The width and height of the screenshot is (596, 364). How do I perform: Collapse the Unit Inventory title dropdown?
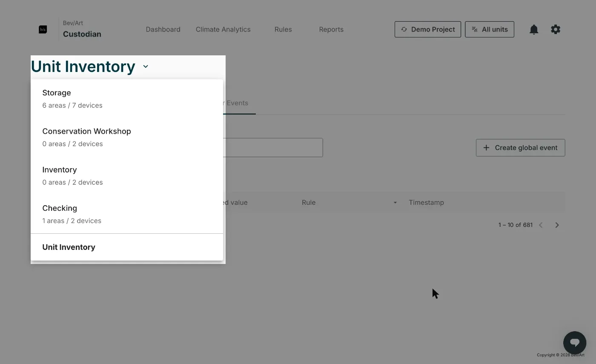pos(146,66)
